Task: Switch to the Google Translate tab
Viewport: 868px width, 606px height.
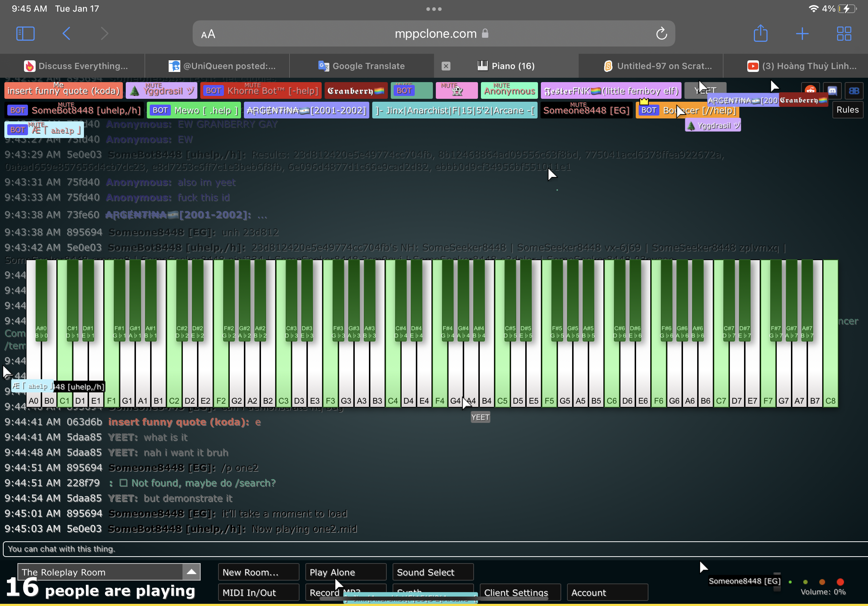Action: [362, 66]
